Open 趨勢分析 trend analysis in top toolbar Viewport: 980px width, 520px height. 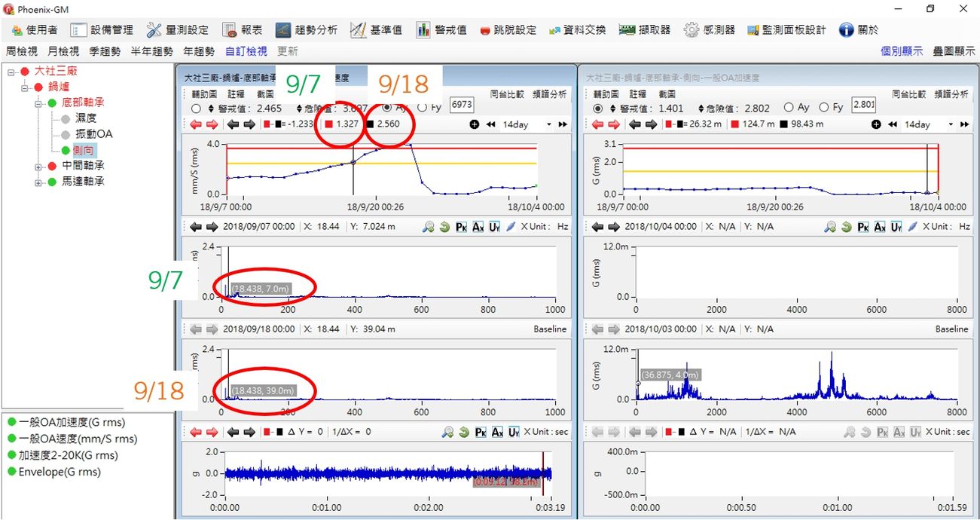(306, 30)
